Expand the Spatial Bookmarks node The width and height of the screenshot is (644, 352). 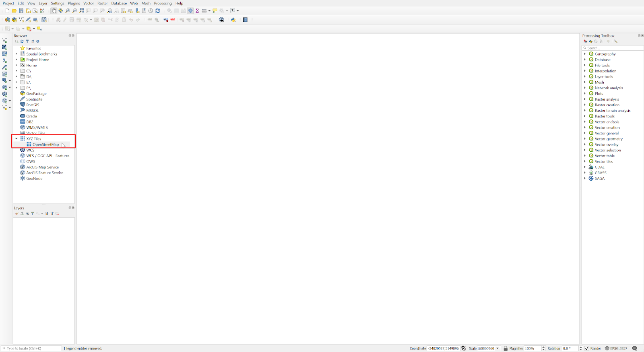[x=17, y=54]
